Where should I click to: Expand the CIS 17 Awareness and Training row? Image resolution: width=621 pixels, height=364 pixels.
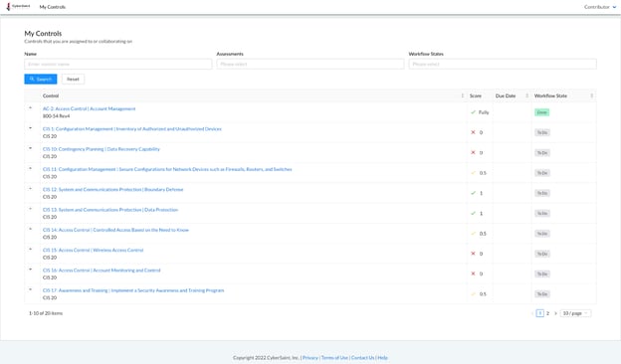(x=31, y=289)
